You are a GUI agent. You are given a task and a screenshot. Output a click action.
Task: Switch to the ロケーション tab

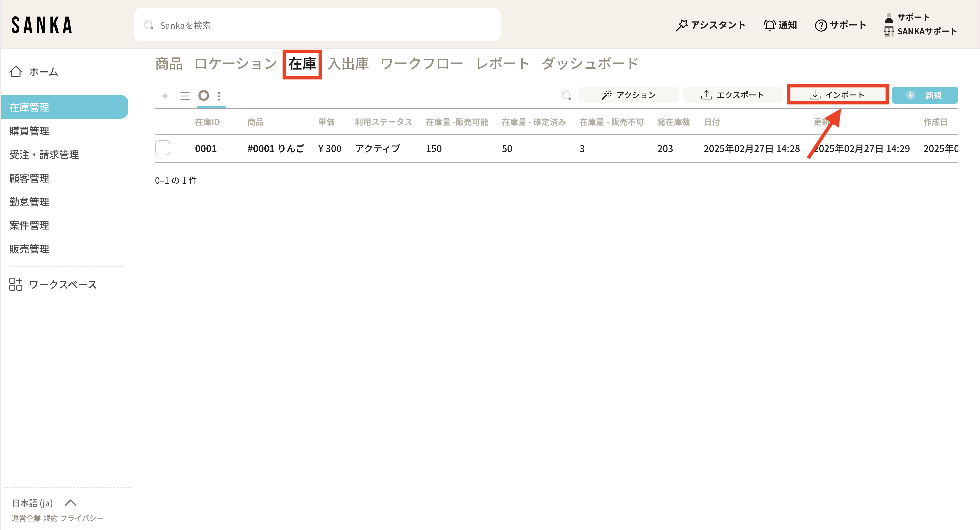235,64
